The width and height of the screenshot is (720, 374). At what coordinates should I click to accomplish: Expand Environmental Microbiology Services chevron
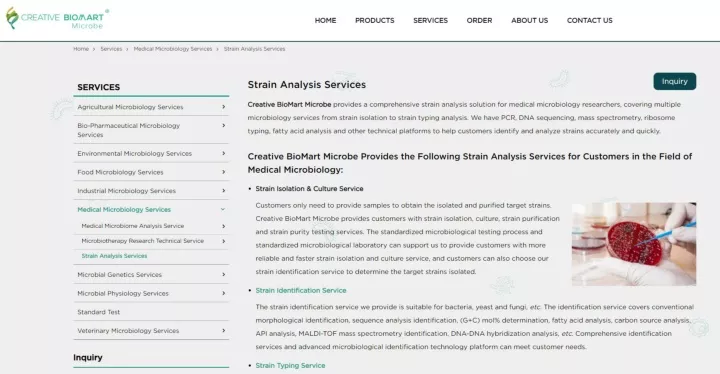coord(224,153)
